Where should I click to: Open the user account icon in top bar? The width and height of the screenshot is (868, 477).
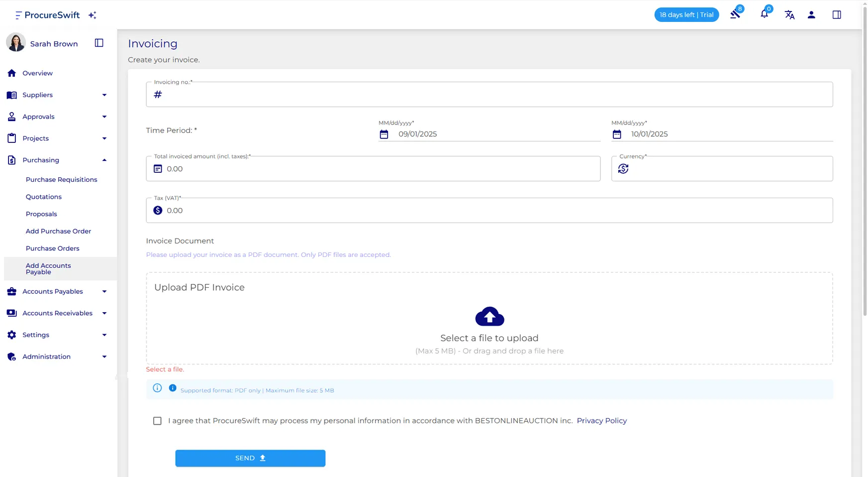click(811, 15)
